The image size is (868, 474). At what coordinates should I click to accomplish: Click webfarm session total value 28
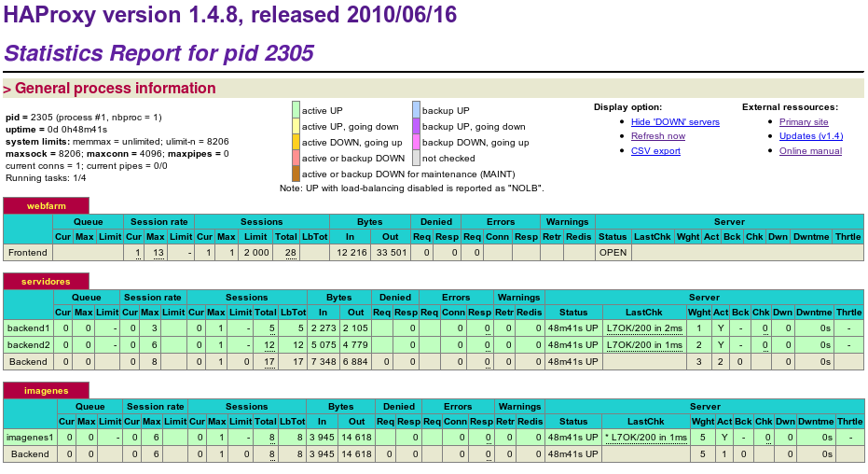coord(291,253)
